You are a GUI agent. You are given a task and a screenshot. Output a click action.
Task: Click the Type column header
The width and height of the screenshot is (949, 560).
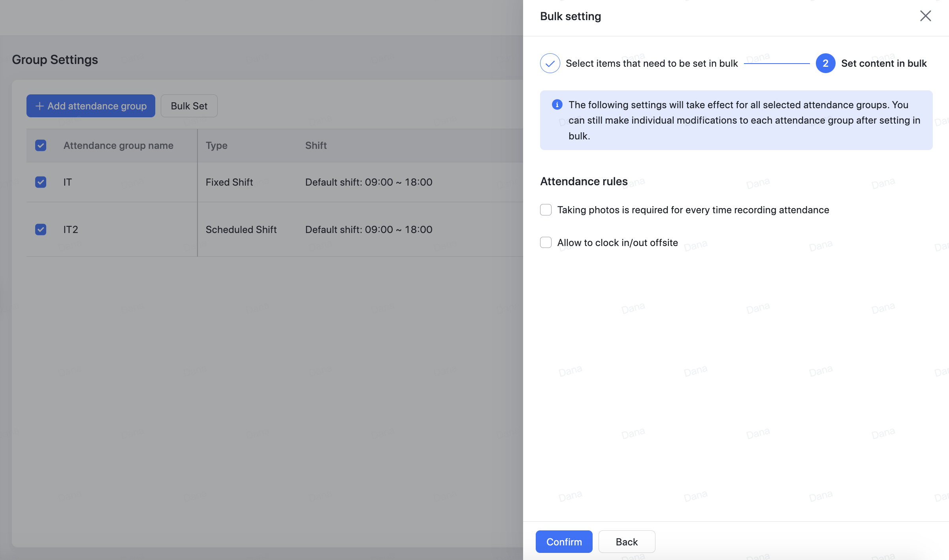217,145
